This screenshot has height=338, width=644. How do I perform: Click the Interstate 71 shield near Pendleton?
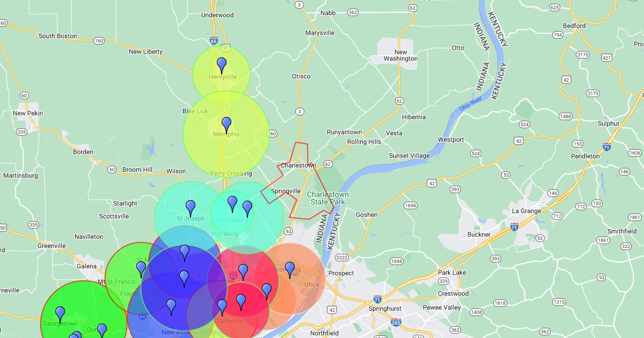pyautogui.click(x=606, y=146)
